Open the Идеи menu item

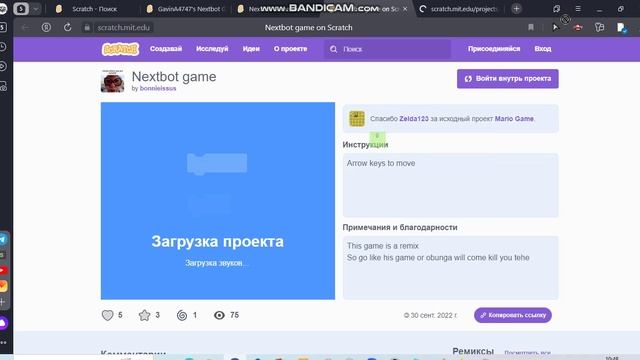coord(251,49)
